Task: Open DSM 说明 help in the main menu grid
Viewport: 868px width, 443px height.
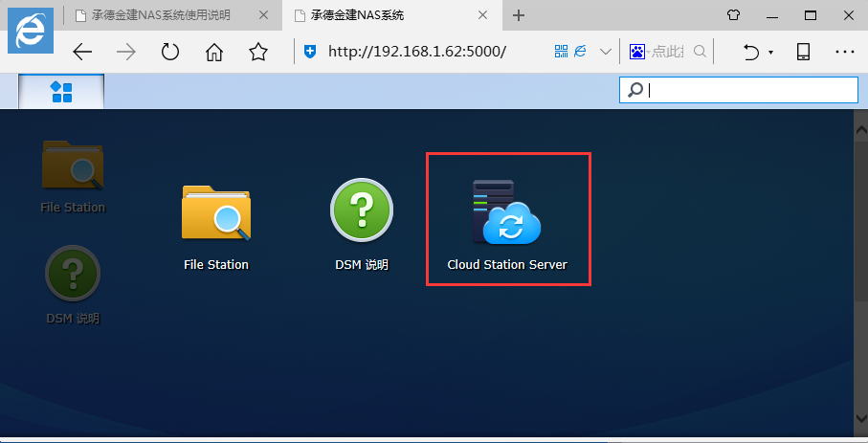Action: coord(362,227)
